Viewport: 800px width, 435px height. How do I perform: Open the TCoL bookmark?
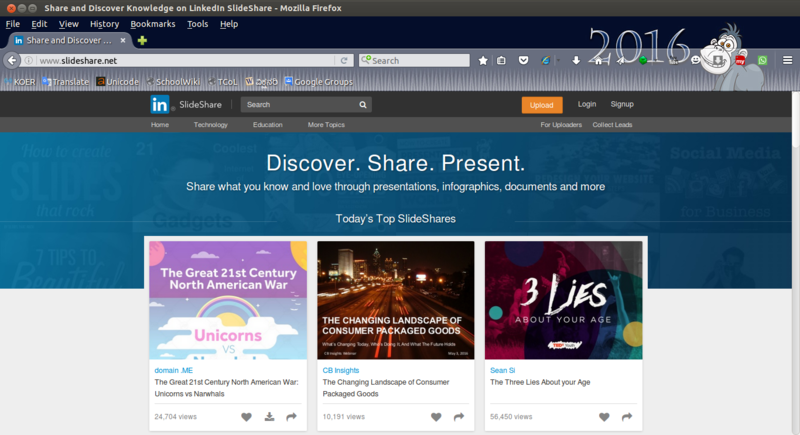pyautogui.click(x=223, y=82)
